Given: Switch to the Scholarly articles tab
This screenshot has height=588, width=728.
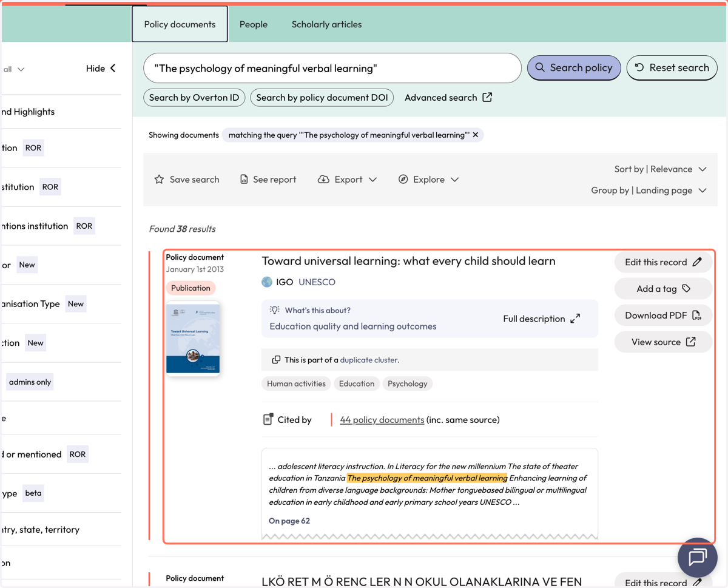Looking at the screenshot, I should point(326,24).
